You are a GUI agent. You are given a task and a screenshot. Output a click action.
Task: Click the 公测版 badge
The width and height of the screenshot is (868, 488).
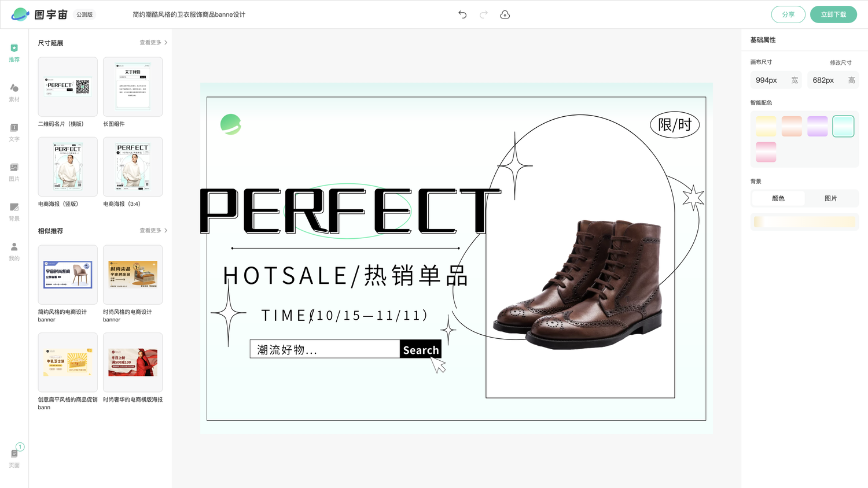(x=84, y=14)
